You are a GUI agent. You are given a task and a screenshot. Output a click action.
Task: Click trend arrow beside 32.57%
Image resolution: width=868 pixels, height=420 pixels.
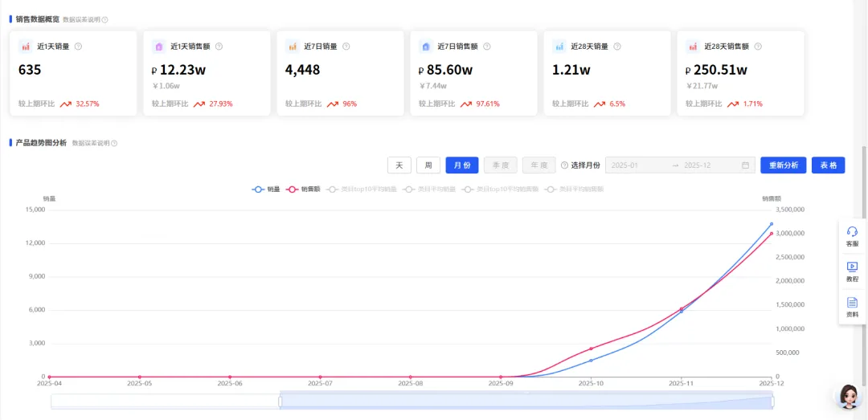(x=66, y=104)
